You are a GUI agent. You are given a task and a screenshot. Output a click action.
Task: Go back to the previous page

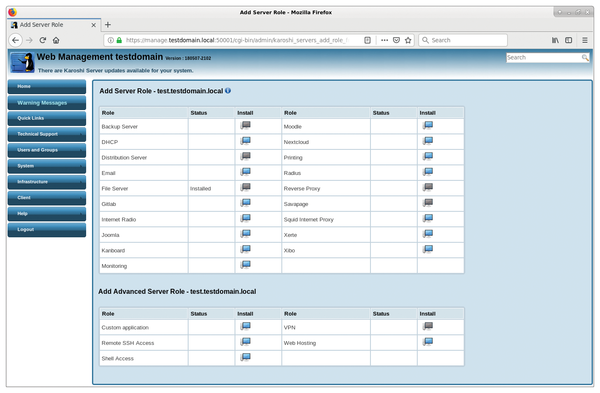15,40
